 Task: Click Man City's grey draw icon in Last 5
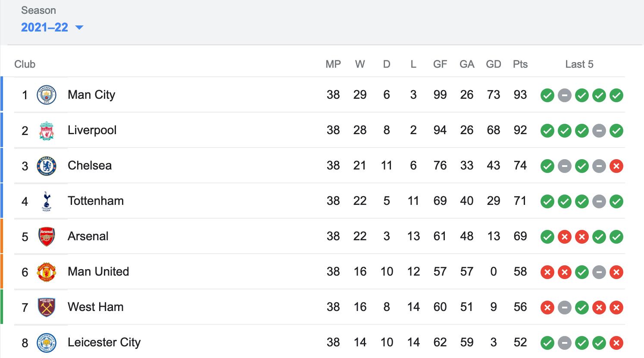(x=565, y=95)
